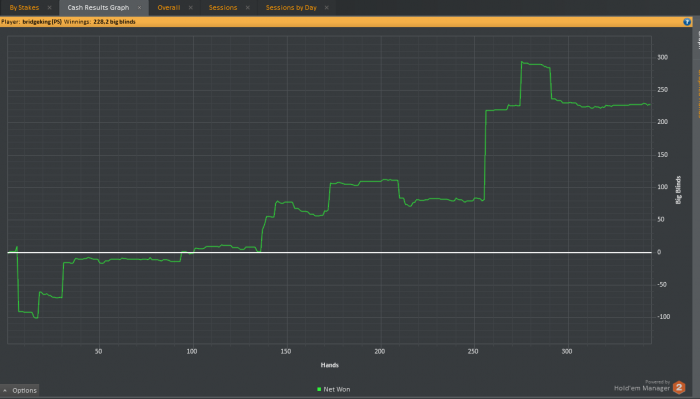
Task: Click the 250 value on the X axis
Action: click(473, 351)
